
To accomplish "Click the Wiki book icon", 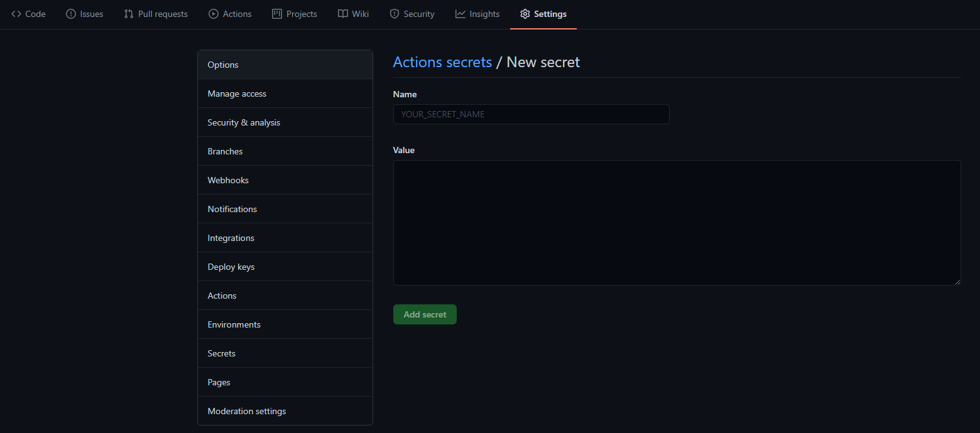I will 343,14.
